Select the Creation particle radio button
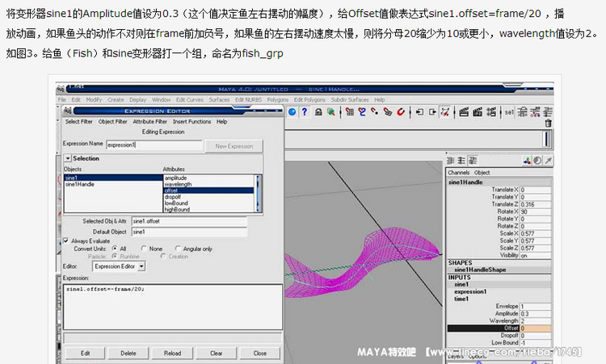 pos(163,256)
